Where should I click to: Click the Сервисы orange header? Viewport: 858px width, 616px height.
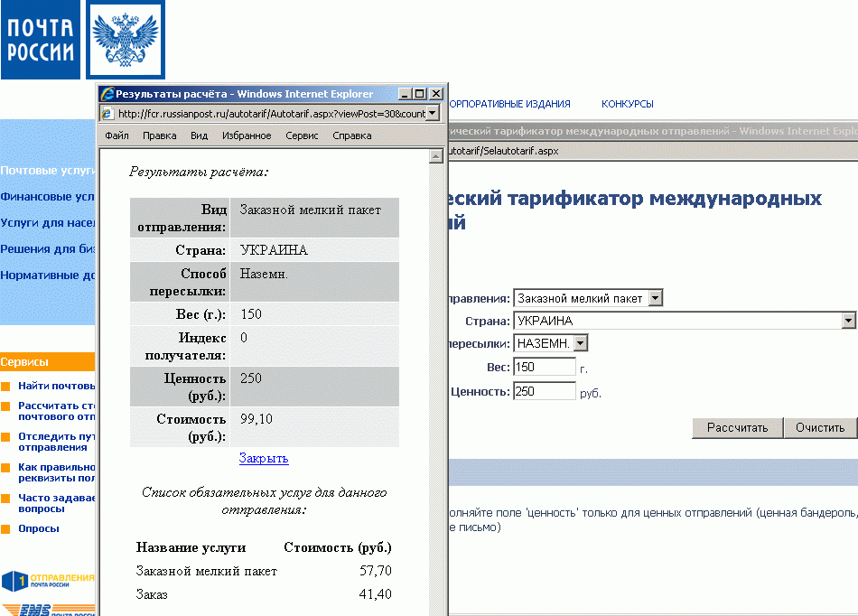[x=48, y=361]
